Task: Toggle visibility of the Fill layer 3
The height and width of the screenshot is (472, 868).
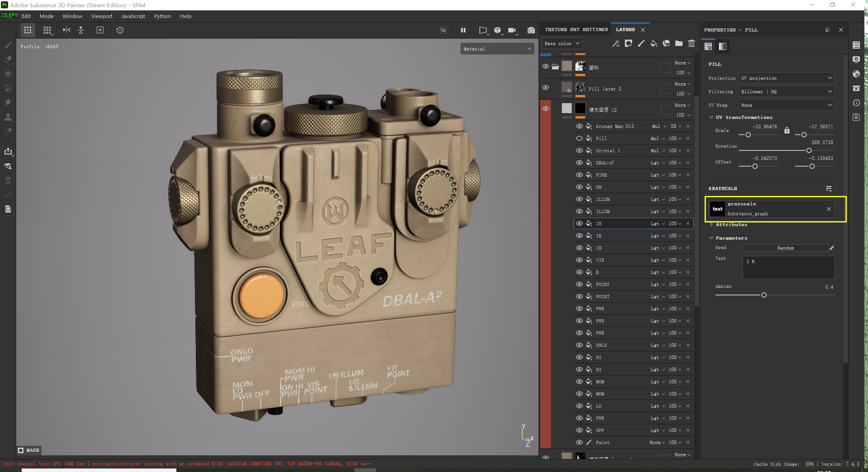Action: (546, 87)
